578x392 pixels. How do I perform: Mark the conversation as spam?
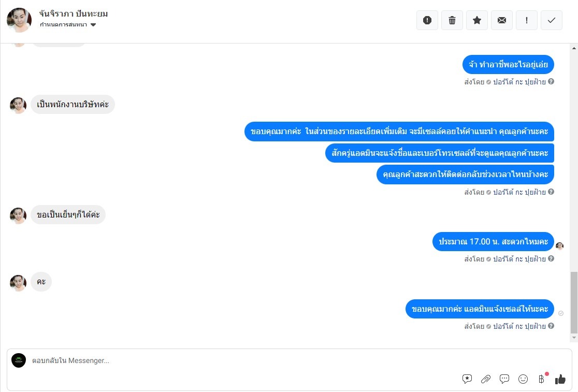[x=427, y=20]
